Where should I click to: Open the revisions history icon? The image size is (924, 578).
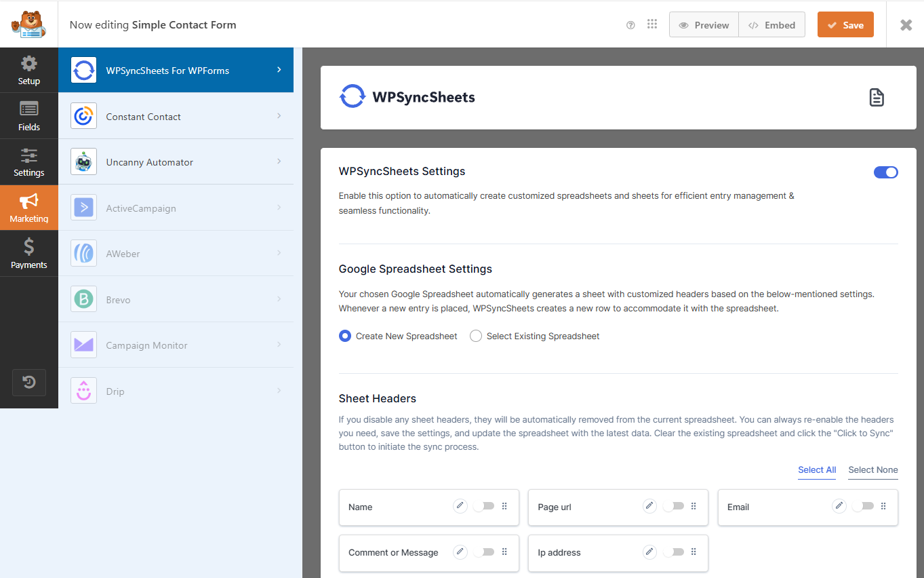29,383
